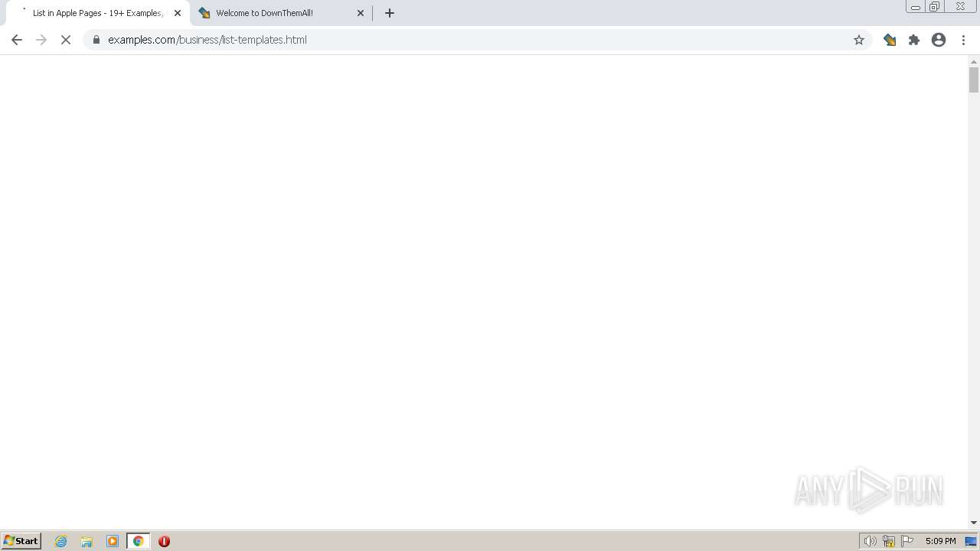View site security lock info
Viewport: 980px width, 551px height.
(96, 40)
